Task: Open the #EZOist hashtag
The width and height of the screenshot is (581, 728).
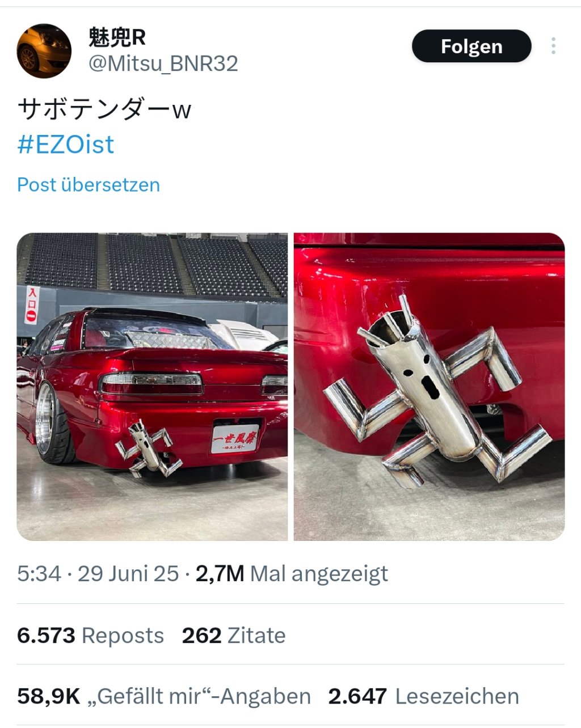Action: click(x=66, y=144)
